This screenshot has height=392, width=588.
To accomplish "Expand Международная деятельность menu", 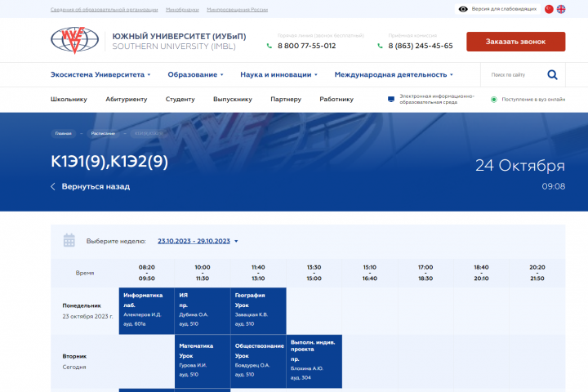I will (394, 74).
